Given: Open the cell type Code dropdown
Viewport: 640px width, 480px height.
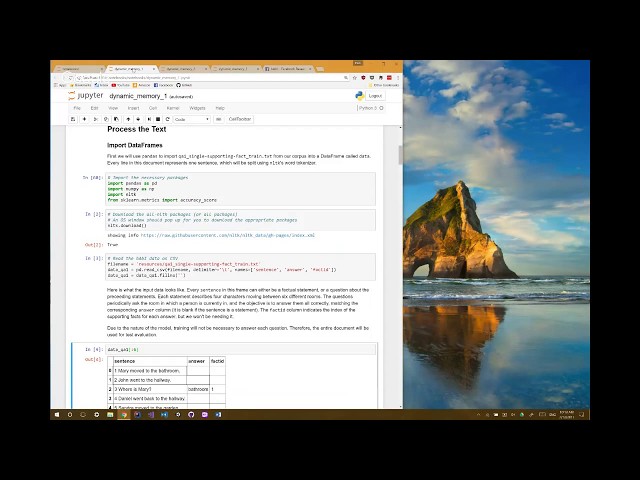Looking at the screenshot, I should pos(191,119).
